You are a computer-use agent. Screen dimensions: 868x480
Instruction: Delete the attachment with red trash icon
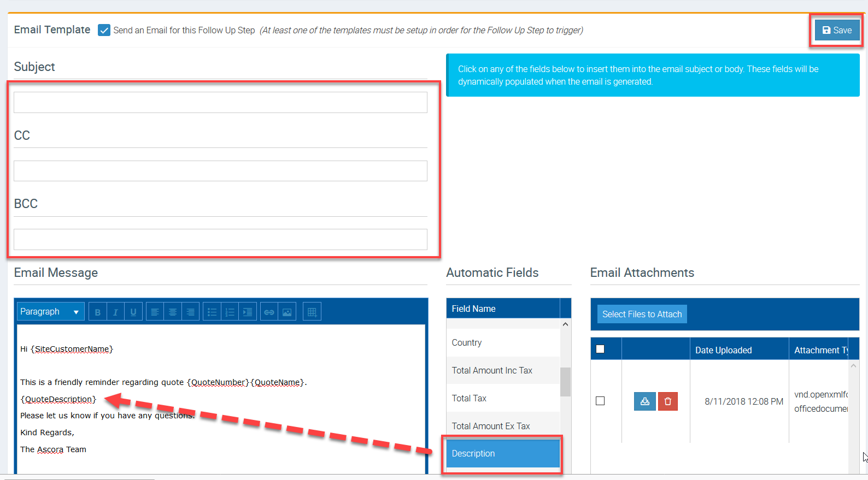point(667,401)
